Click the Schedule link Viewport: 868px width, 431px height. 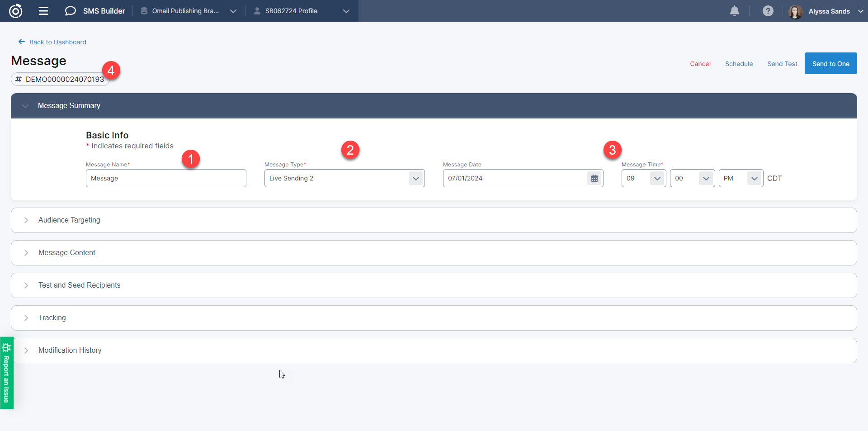click(739, 64)
